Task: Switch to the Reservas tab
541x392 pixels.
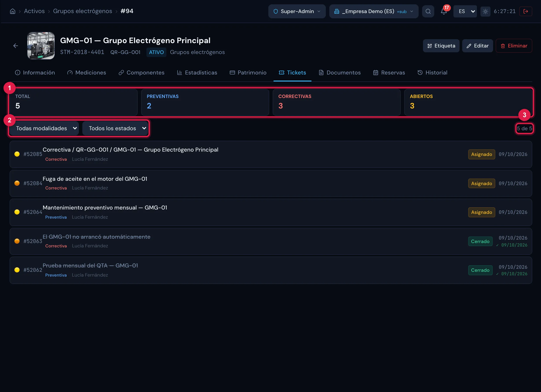Action: [x=389, y=73]
